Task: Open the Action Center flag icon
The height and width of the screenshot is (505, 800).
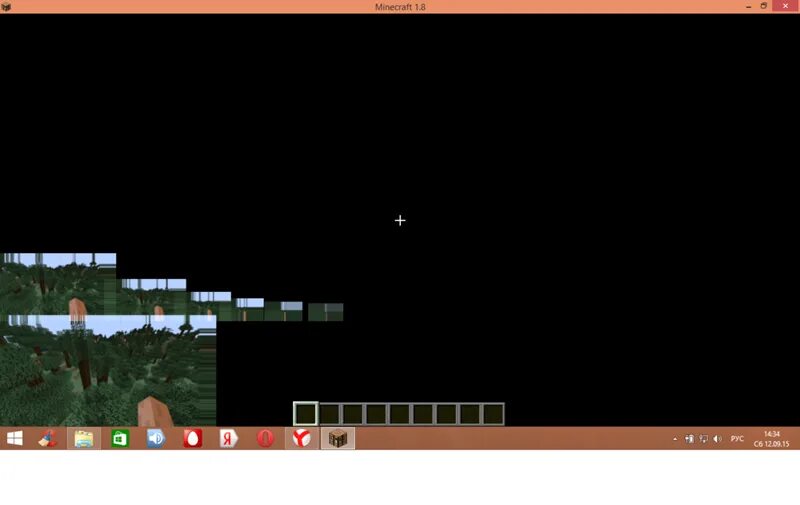Action: (x=689, y=439)
